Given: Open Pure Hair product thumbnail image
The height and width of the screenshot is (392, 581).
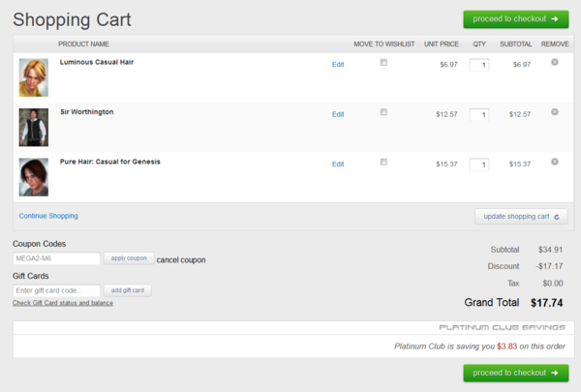Looking at the screenshot, I should [x=34, y=176].
